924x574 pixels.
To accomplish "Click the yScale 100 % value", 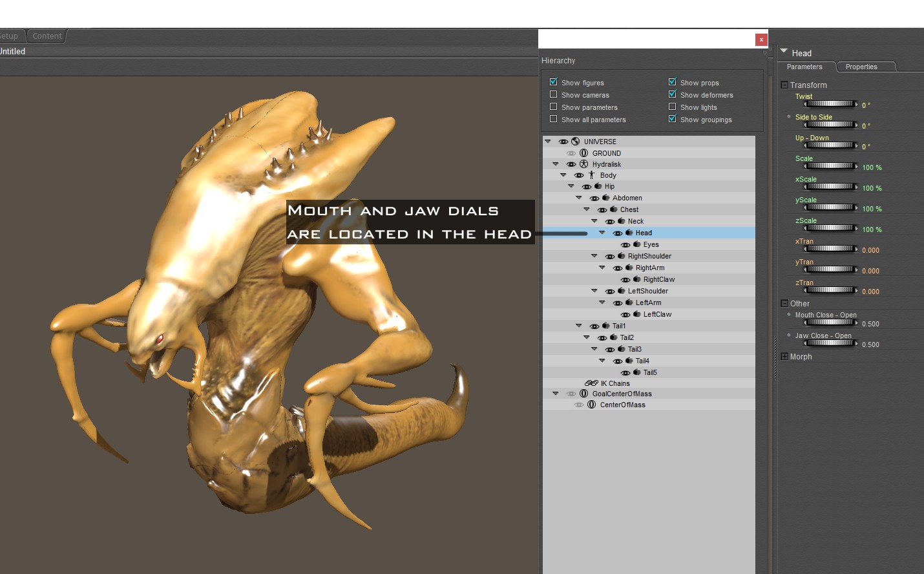I will click(872, 209).
